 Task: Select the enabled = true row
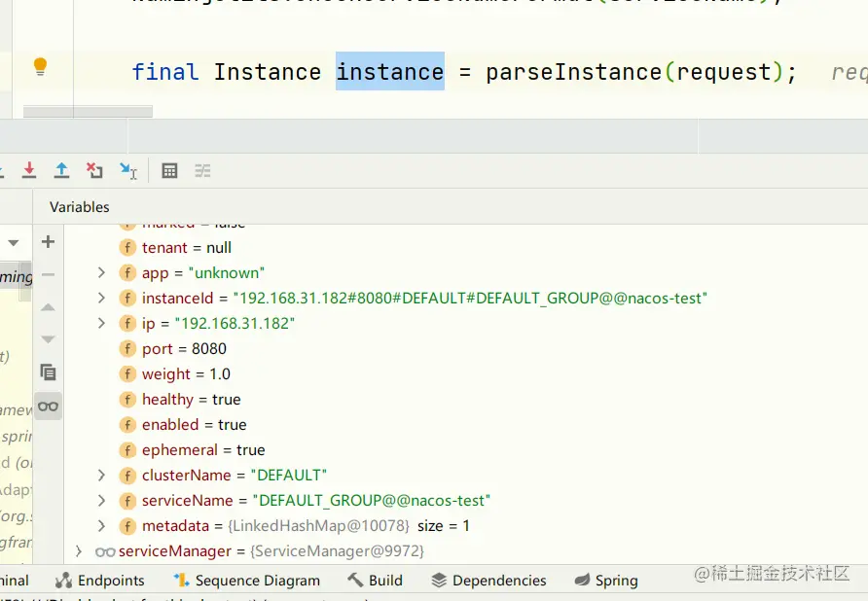[465, 424]
